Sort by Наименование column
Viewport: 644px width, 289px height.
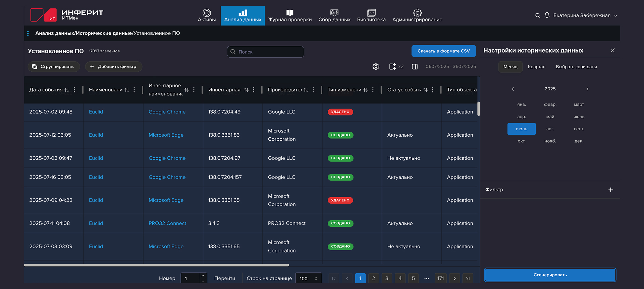[x=127, y=90]
